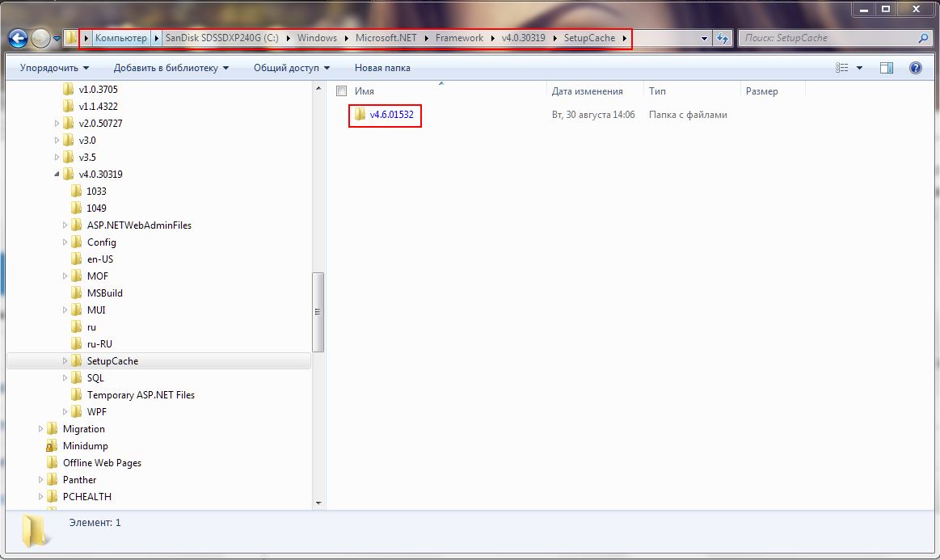Viewport: 940px width, 560px height.
Task: Open Добавить в библиотеку menu
Action: click(x=171, y=68)
